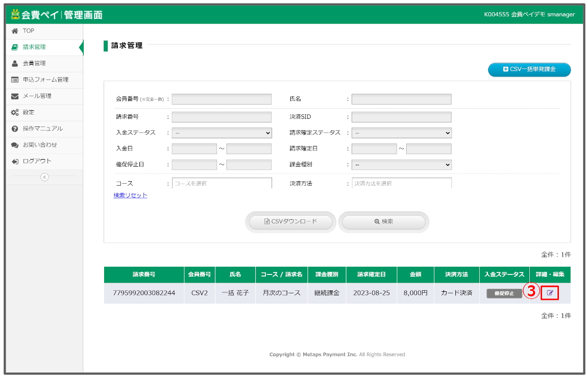Click the person icon for 会員管理
Screen dimensions: 588x376
(15, 64)
